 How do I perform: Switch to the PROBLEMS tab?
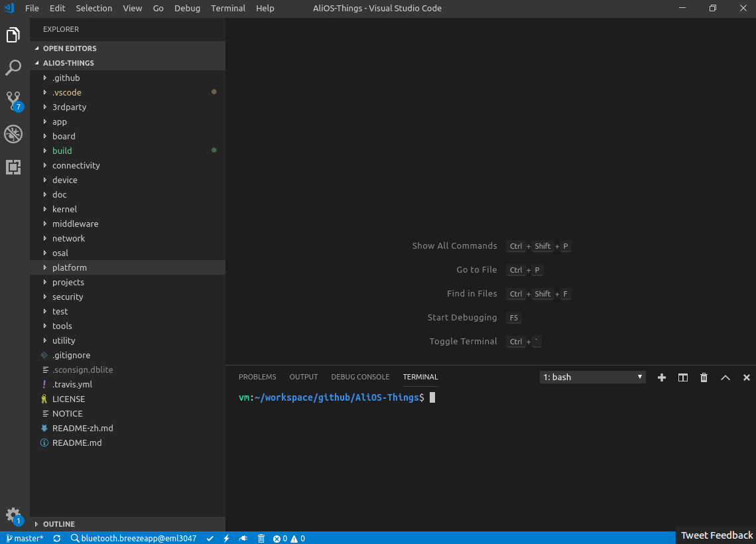pyautogui.click(x=257, y=377)
